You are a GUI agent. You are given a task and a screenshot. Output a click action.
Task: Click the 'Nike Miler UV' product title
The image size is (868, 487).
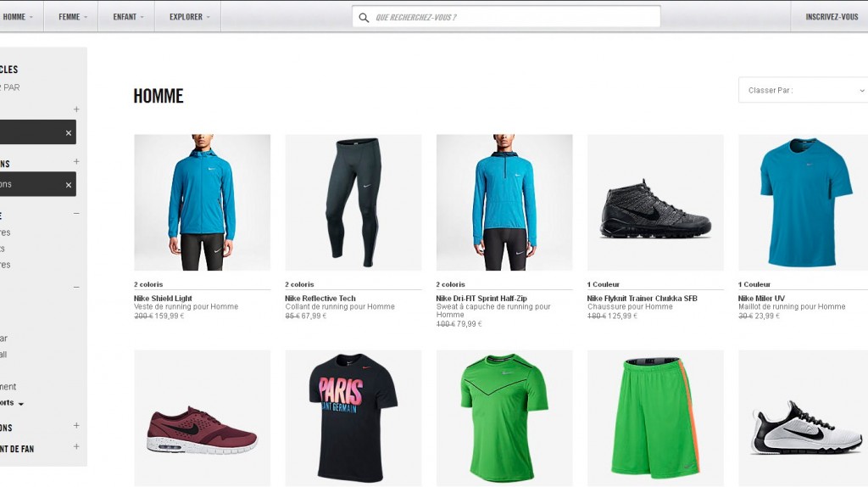click(x=761, y=299)
